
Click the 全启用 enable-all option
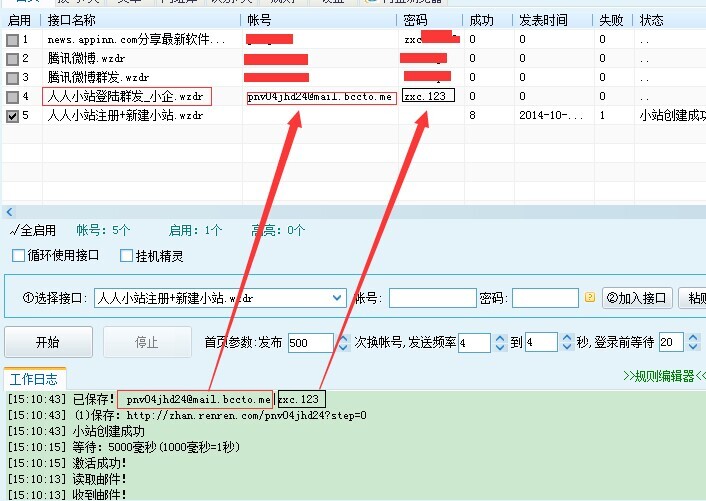32,230
